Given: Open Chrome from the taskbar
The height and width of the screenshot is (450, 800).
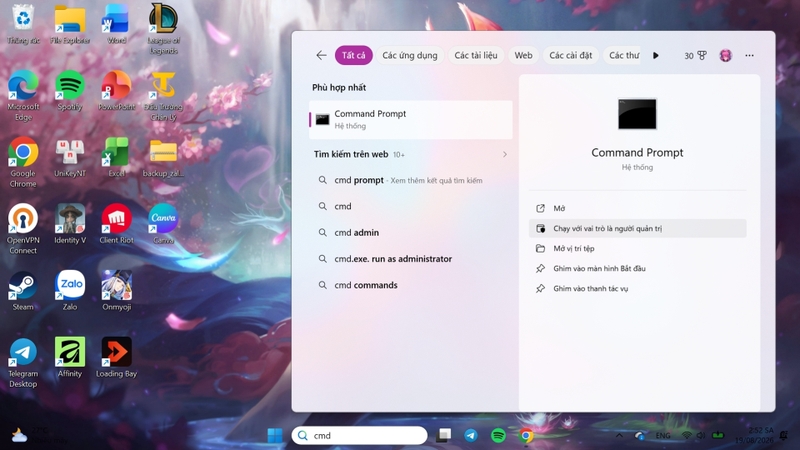Looking at the screenshot, I should 526,435.
